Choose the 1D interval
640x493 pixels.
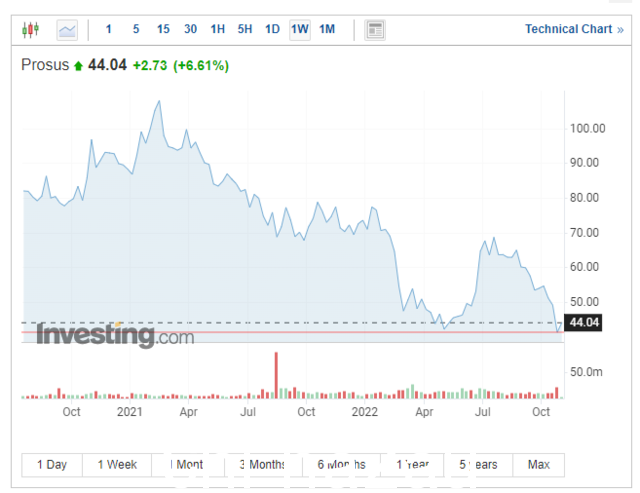(x=272, y=29)
